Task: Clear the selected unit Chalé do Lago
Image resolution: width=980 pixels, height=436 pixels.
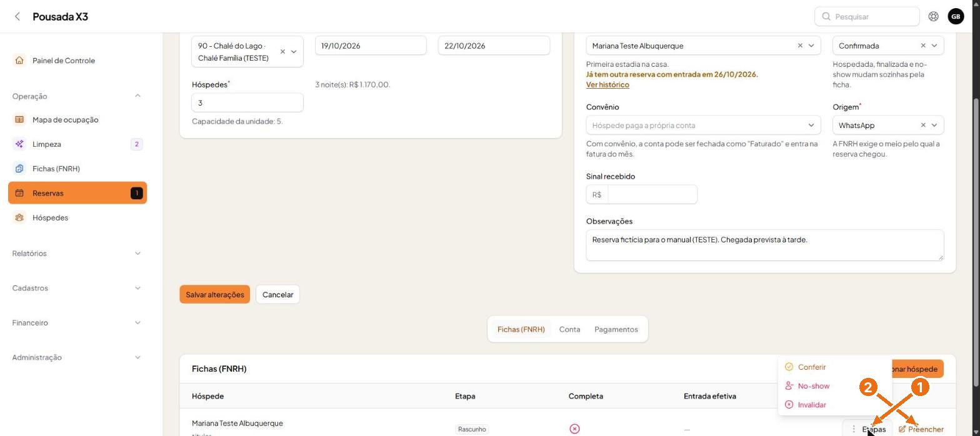Action: click(282, 52)
